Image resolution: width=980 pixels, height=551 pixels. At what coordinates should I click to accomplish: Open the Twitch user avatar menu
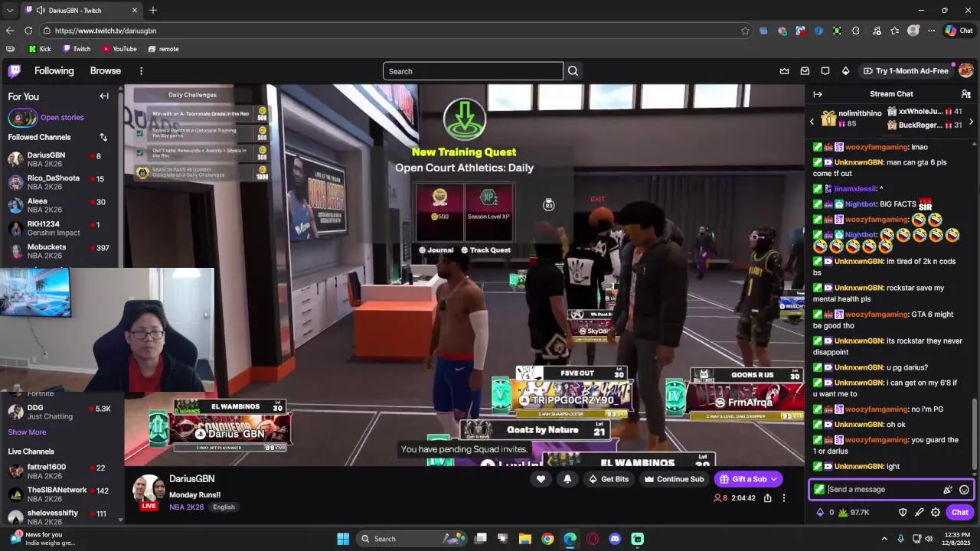[x=965, y=70]
